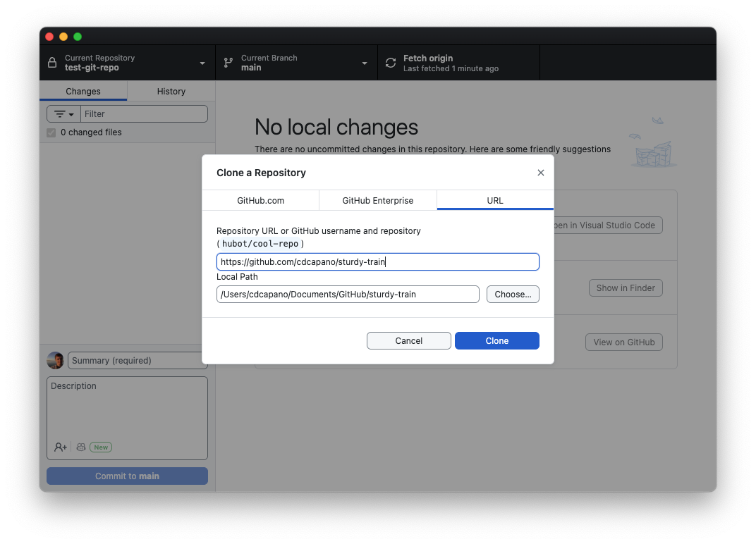
Task: Cancel the clone dialog
Action: point(408,340)
